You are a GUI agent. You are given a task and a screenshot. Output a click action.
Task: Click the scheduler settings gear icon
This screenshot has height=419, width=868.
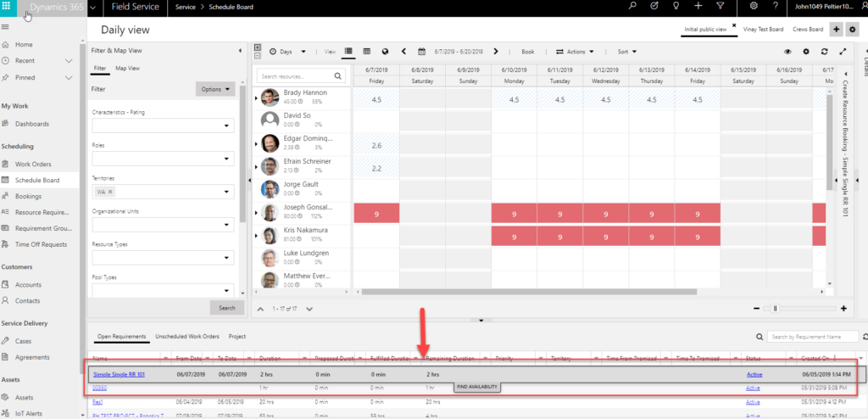(x=806, y=52)
